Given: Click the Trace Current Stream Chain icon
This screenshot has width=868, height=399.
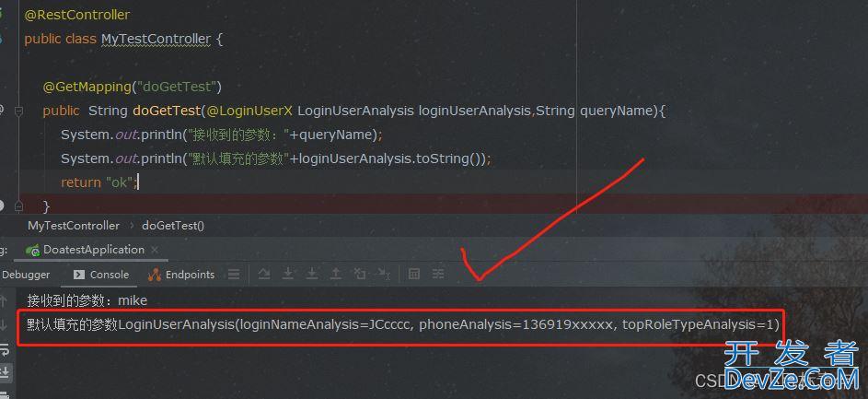Looking at the screenshot, I should (x=438, y=274).
